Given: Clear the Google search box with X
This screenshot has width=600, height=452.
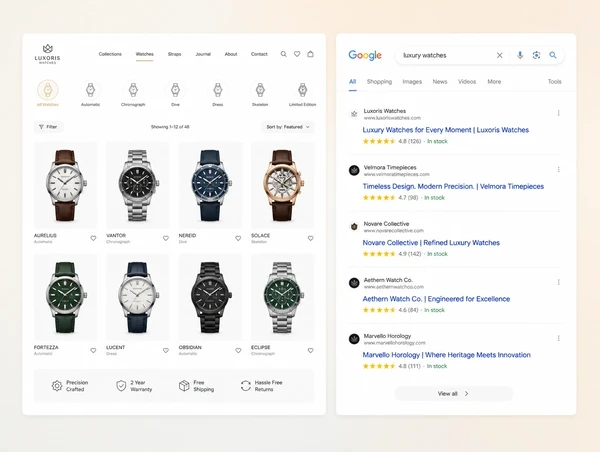Looking at the screenshot, I should coord(499,55).
